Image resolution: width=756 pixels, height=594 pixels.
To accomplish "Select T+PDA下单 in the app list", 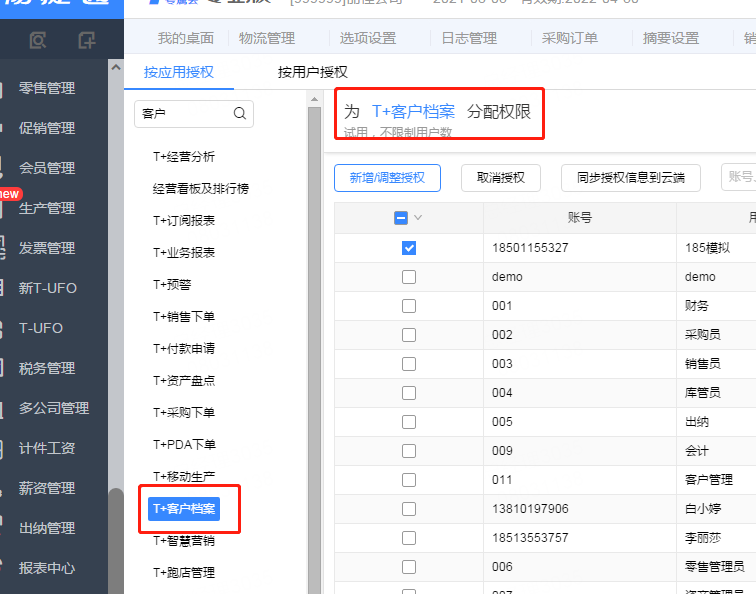I will pos(184,445).
